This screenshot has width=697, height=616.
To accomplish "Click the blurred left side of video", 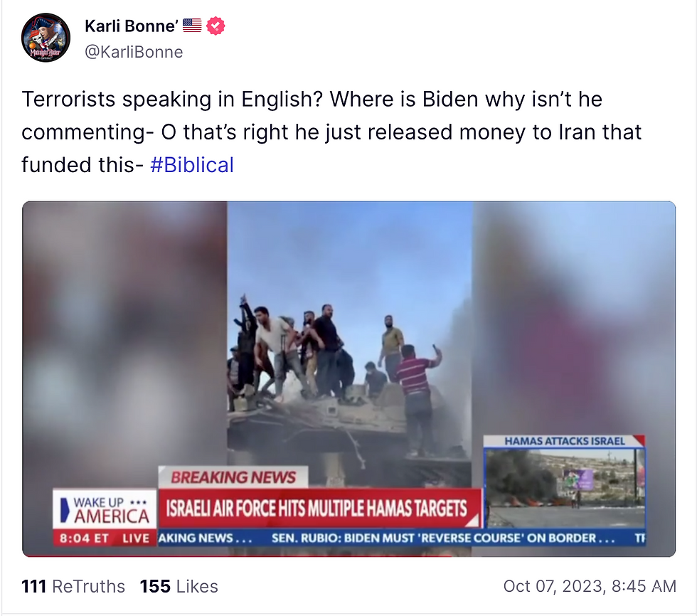I will 124,338.
